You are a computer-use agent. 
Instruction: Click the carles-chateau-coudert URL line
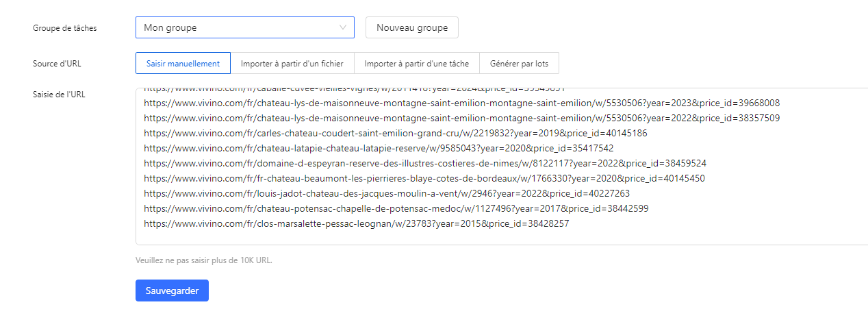click(395, 133)
